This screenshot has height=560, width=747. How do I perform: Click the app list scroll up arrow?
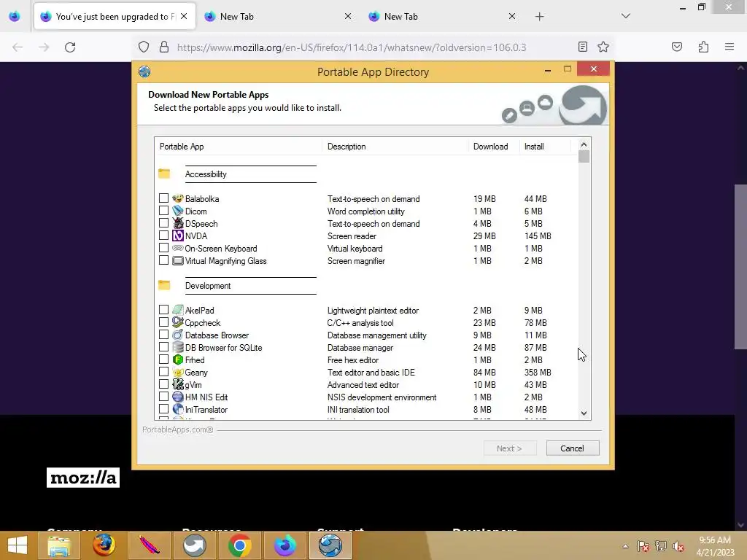[x=584, y=144]
